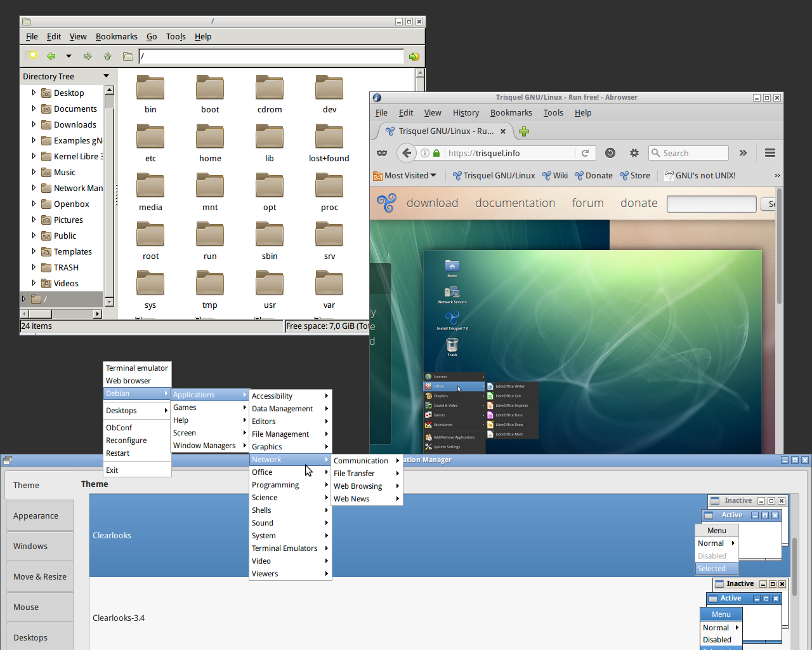This screenshot has height=650, width=812.
Task: Switch to the Move & Resize tab
Action: tap(39, 577)
